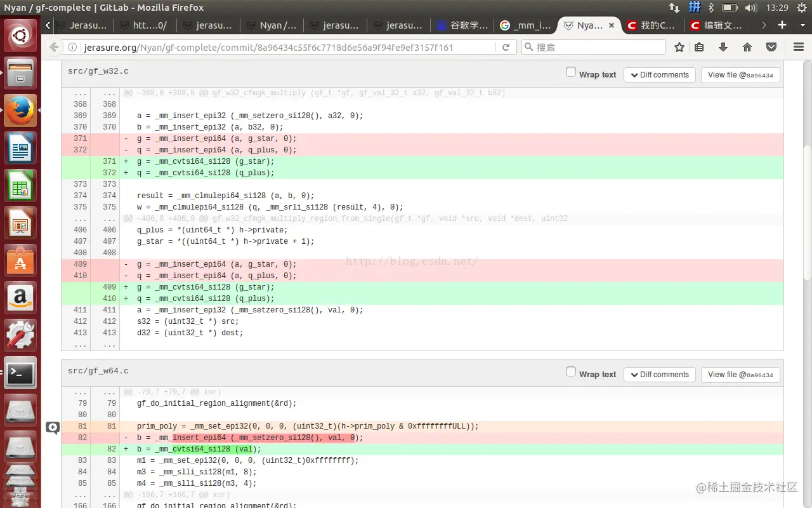Open a new tab with plus
This screenshot has width=812, height=508.
[x=782, y=25]
